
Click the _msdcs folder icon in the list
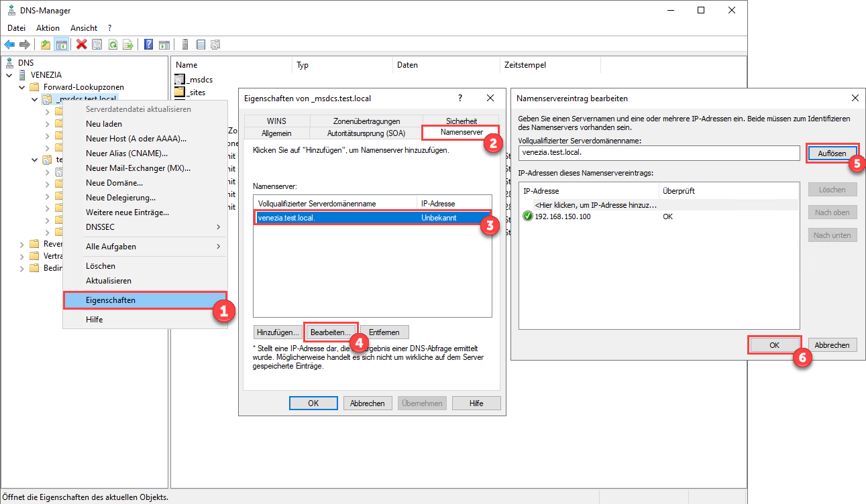coord(179,79)
